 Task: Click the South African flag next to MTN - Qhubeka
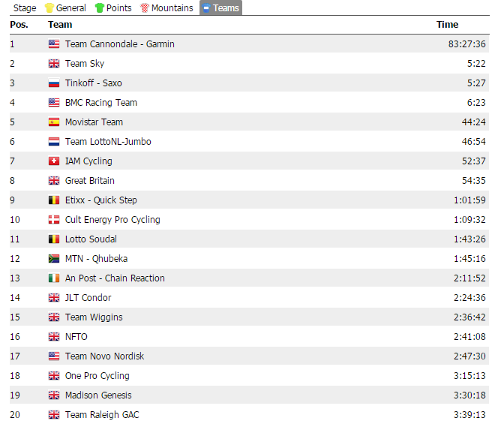pyautogui.click(x=54, y=259)
